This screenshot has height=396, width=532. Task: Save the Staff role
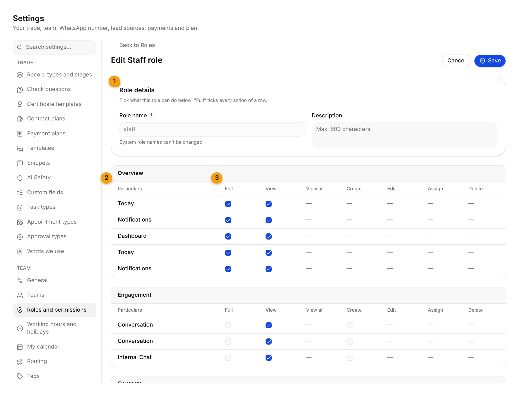click(490, 61)
